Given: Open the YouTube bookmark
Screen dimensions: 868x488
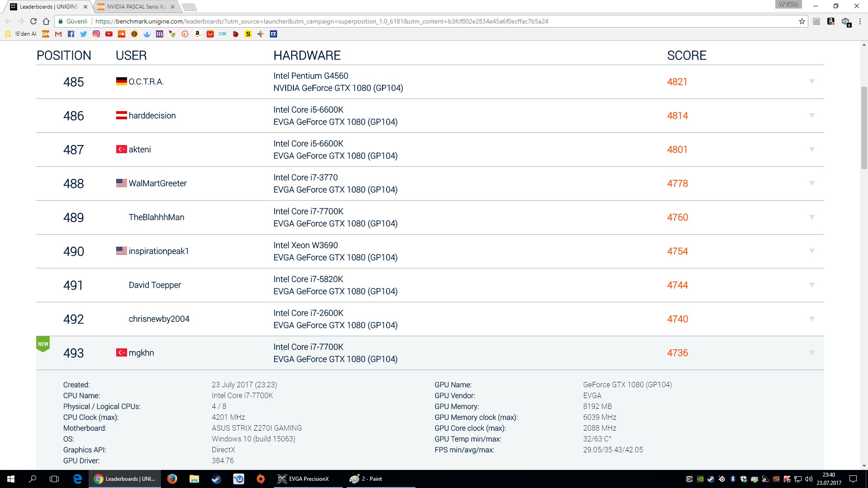Looking at the screenshot, I should [x=109, y=34].
